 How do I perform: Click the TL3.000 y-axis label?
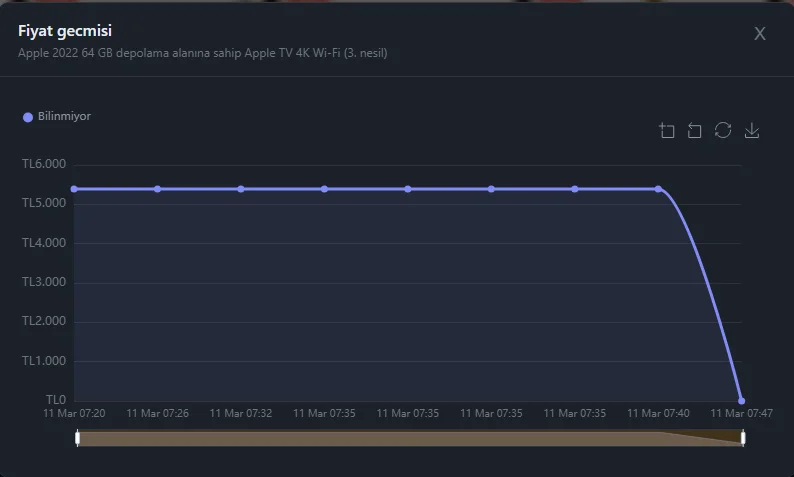tap(44, 282)
